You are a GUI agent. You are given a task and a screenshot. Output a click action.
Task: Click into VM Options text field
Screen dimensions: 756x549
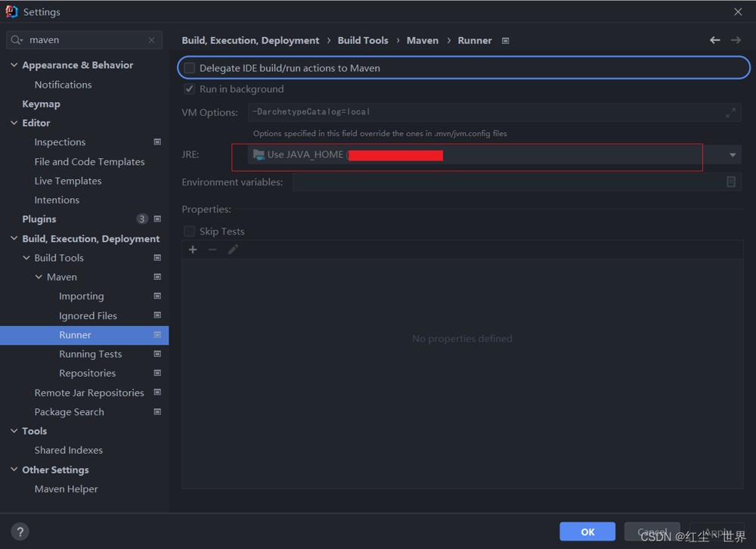[494, 113]
